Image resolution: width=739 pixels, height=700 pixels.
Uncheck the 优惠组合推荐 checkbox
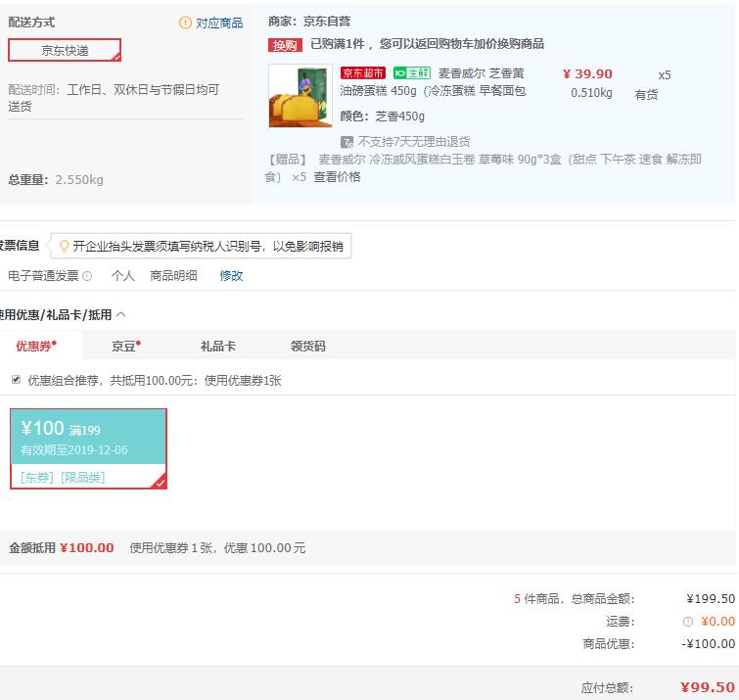click(16, 380)
